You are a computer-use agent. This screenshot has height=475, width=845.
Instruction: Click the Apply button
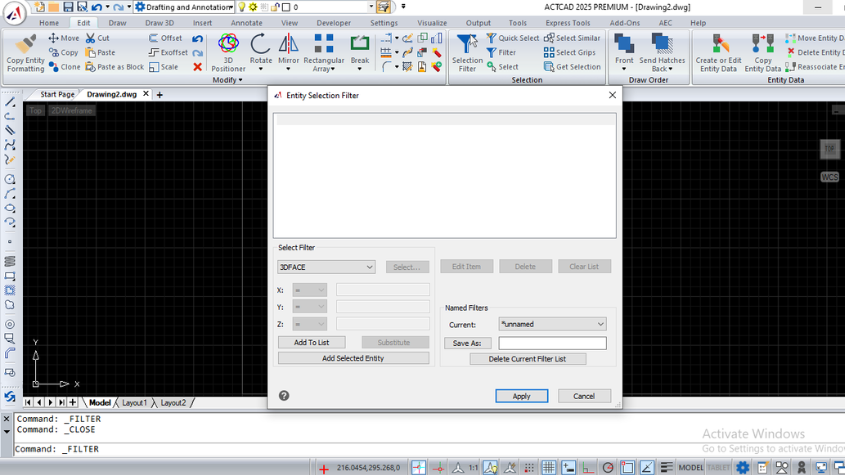(522, 396)
